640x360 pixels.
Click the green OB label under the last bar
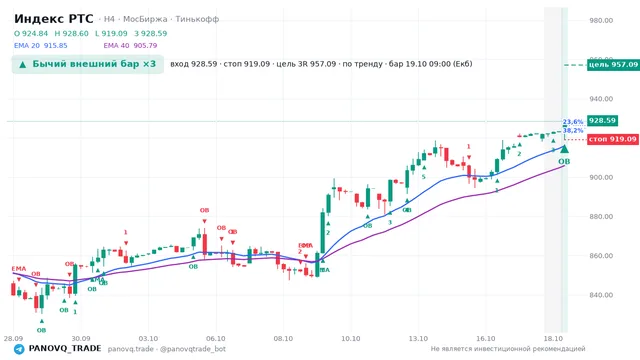pyautogui.click(x=564, y=162)
